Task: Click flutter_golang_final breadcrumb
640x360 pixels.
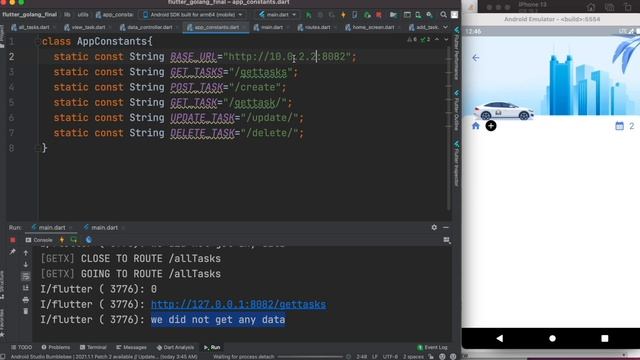Action: 29,15
